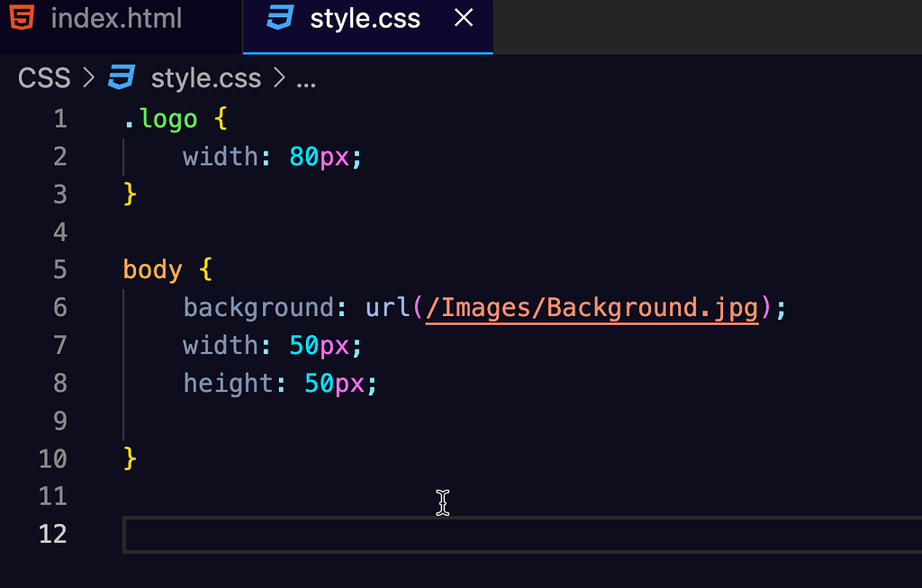Expand the "..." breadcrumb item

[306, 81]
